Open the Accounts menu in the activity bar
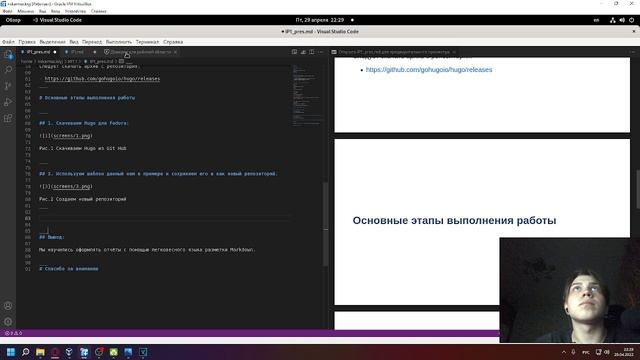This screenshot has width=640, height=360. 8,306
